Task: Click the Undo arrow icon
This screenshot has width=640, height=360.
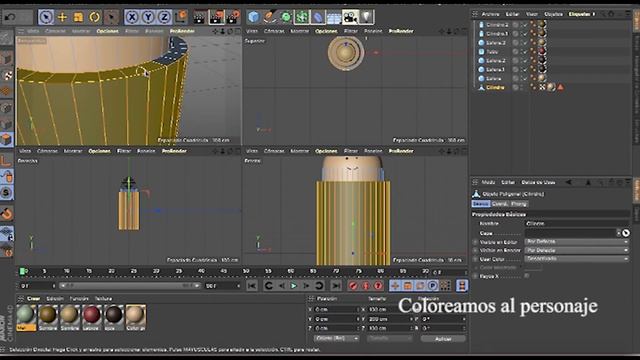Action: click(x=11, y=17)
